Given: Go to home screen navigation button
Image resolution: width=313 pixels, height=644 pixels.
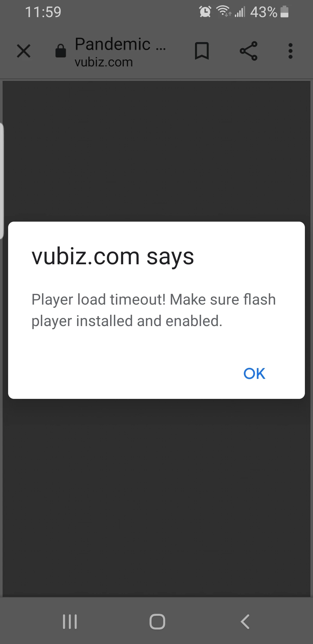Looking at the screenshot, I should click(157, 621).
